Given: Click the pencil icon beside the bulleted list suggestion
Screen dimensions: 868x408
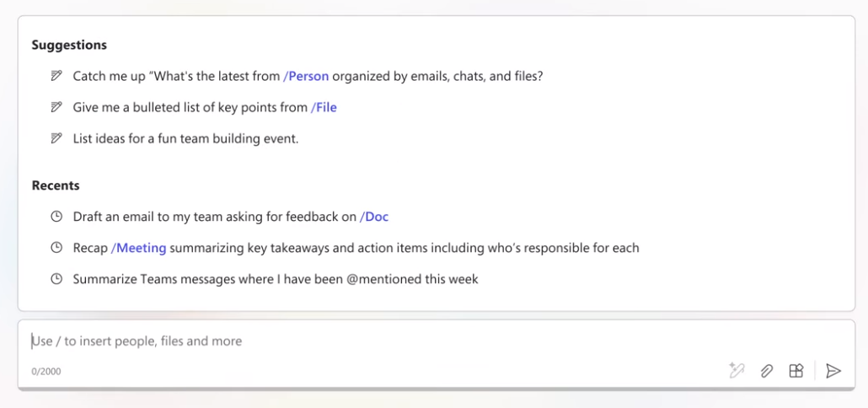Looking at the screenshot, I should pos(56,107).
